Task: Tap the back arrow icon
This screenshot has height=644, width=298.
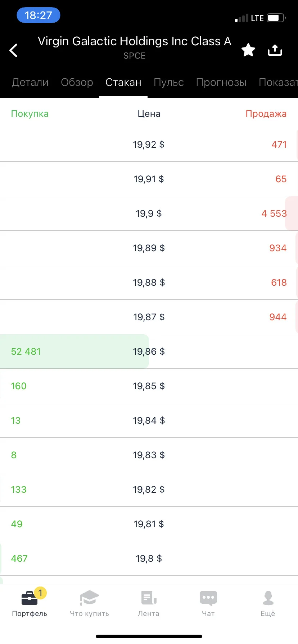Action: point(14,50)
